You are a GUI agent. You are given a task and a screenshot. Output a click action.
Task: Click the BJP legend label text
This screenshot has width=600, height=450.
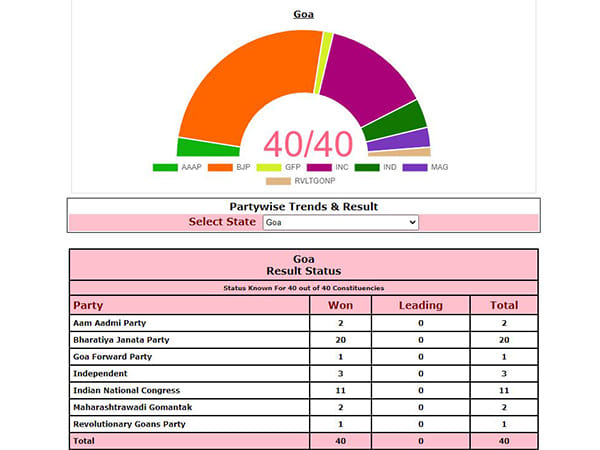coord(243,167)
